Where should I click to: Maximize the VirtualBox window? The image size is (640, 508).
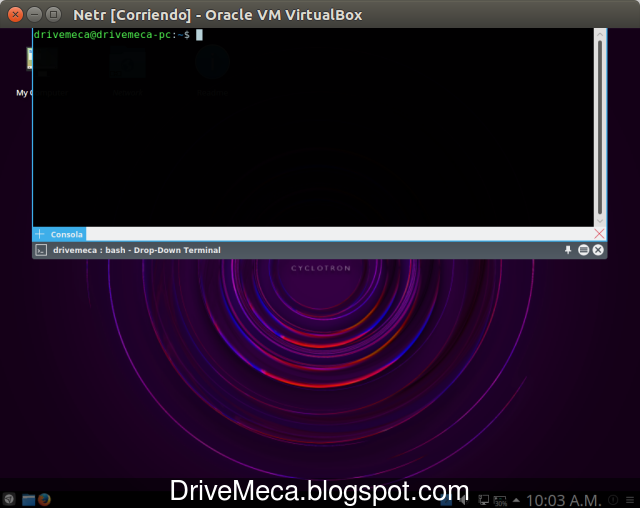[x=53, y=15]
